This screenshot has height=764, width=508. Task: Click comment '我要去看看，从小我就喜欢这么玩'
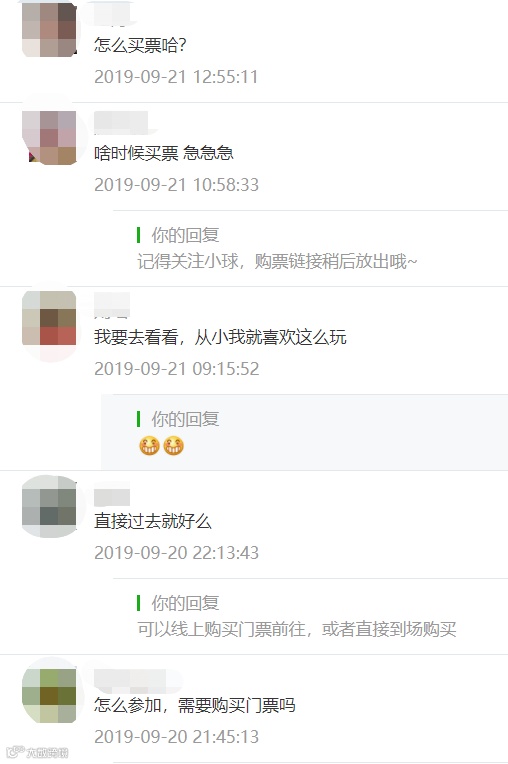220,337
